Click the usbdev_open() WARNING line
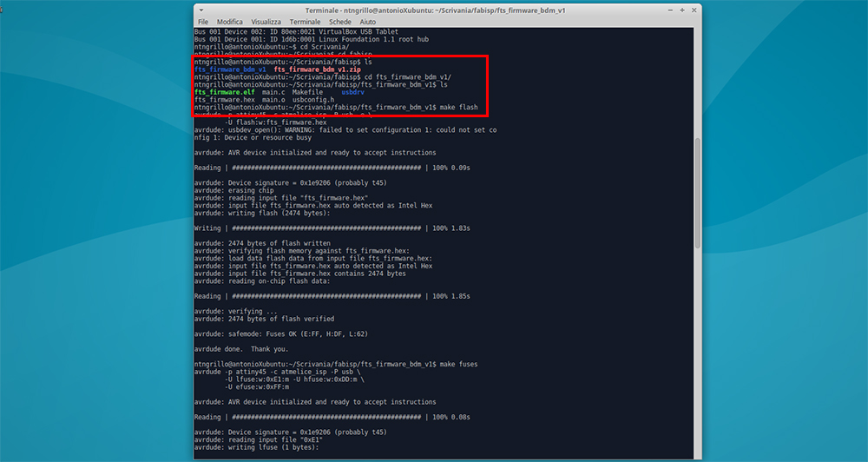868x462 pixels. (x=345, y=130)
